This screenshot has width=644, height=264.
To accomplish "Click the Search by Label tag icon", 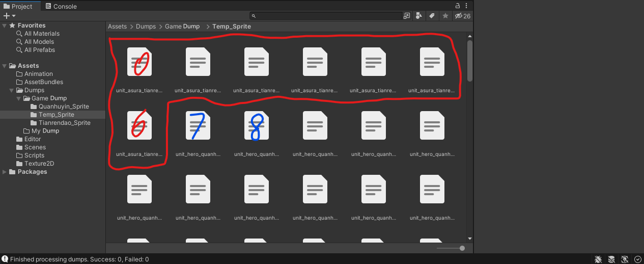I will [432, 16].
